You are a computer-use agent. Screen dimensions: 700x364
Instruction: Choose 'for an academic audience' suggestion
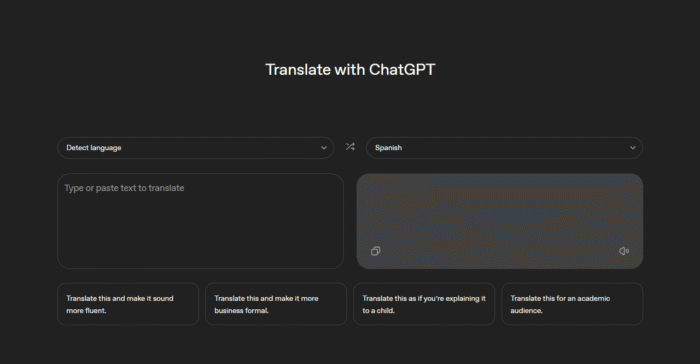(572, 304)
